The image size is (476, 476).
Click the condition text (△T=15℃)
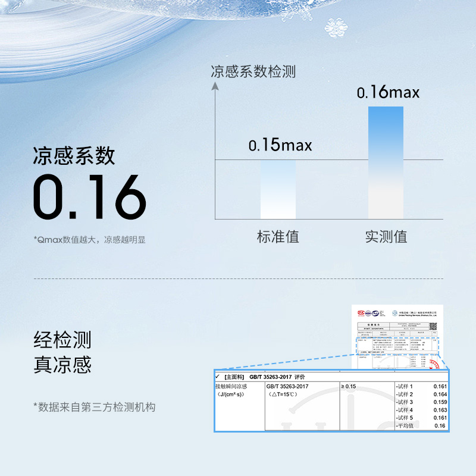pyautogui.click(x=283, y=394)
